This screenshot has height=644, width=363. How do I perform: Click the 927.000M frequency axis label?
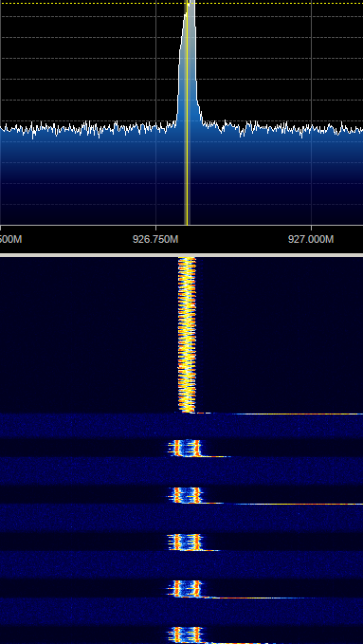pos(311,239)
